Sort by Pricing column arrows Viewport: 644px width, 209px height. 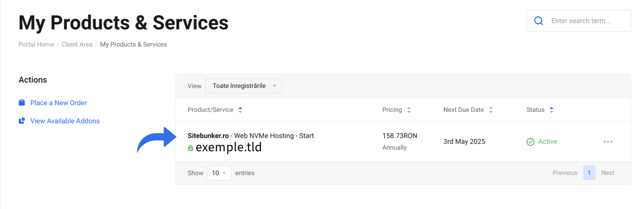(x=409, y=110)
